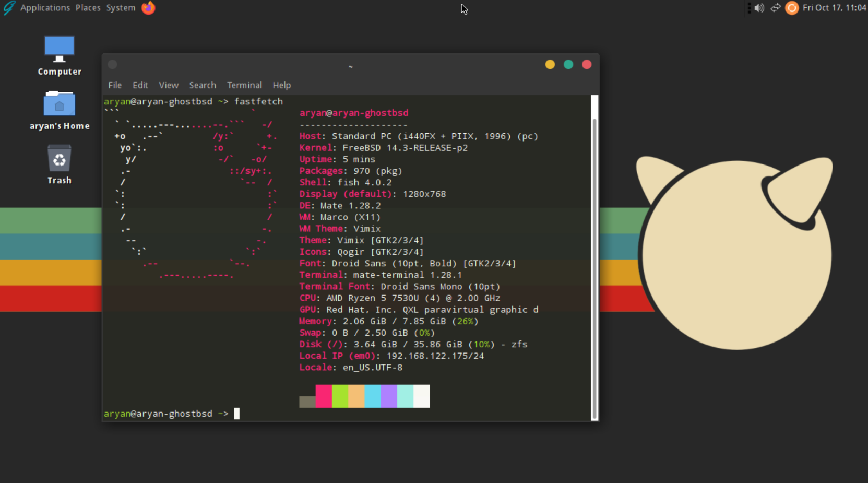Open aryan's Home folder icon
The image size is (868, 483).
coord(59,104)
